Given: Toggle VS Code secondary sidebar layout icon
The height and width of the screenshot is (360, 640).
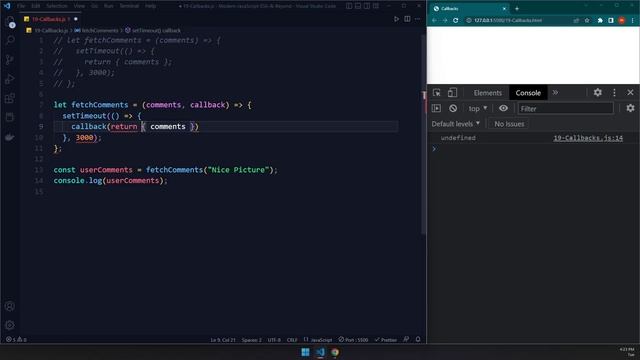Looking at the screenshot, I should [x=367, y=6].
